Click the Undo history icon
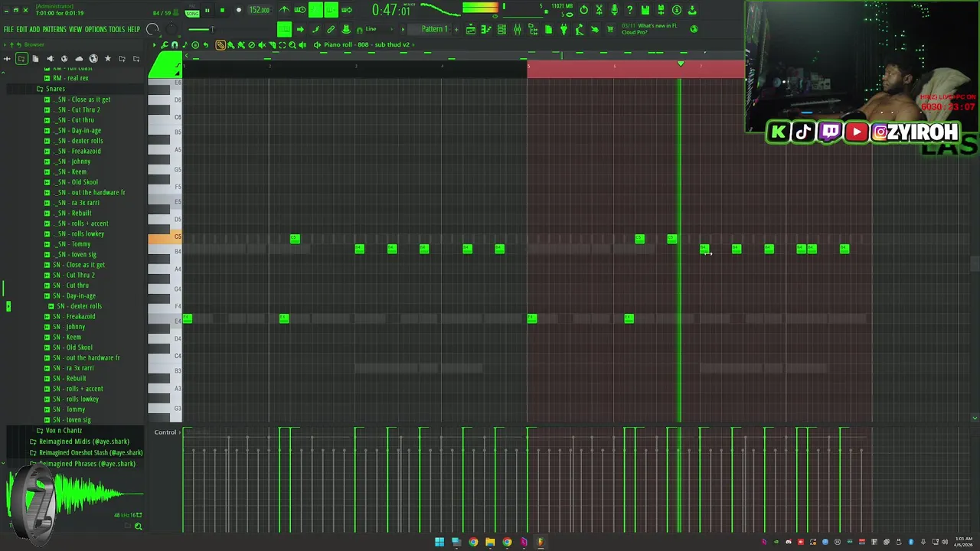This screenshot has width=980, height=551. 584,10
